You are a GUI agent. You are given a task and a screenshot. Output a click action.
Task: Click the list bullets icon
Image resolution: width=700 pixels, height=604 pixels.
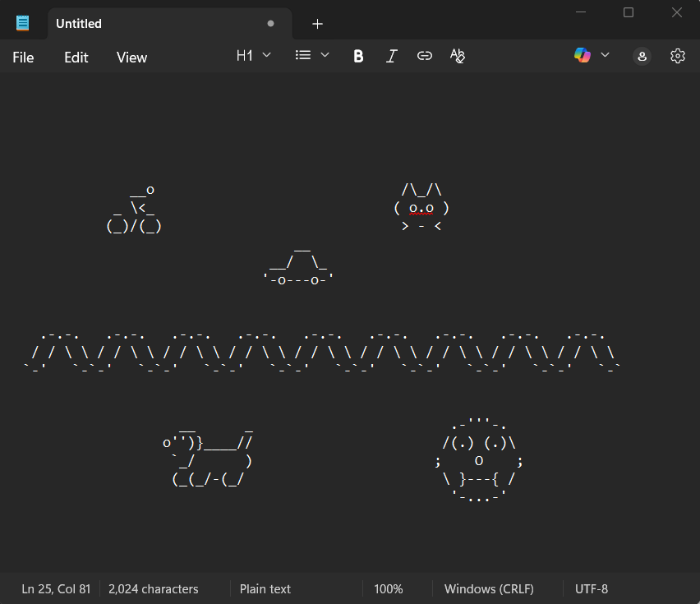[303, 55]
